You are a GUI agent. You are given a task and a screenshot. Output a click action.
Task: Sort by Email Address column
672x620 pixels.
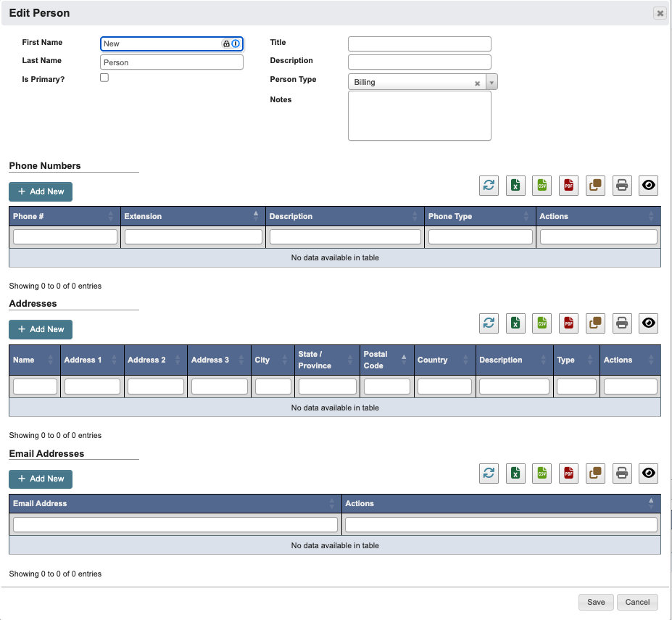(x=175, y=503)
